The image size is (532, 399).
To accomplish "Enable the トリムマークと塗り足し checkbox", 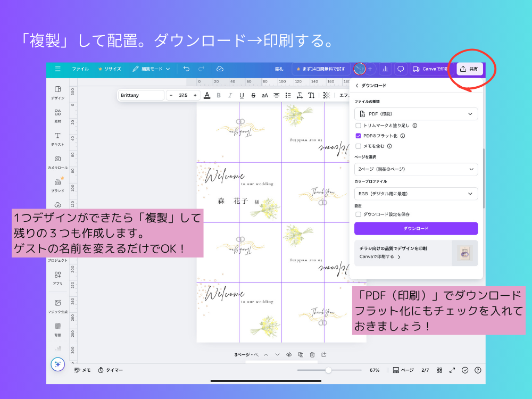I will 358,125.
